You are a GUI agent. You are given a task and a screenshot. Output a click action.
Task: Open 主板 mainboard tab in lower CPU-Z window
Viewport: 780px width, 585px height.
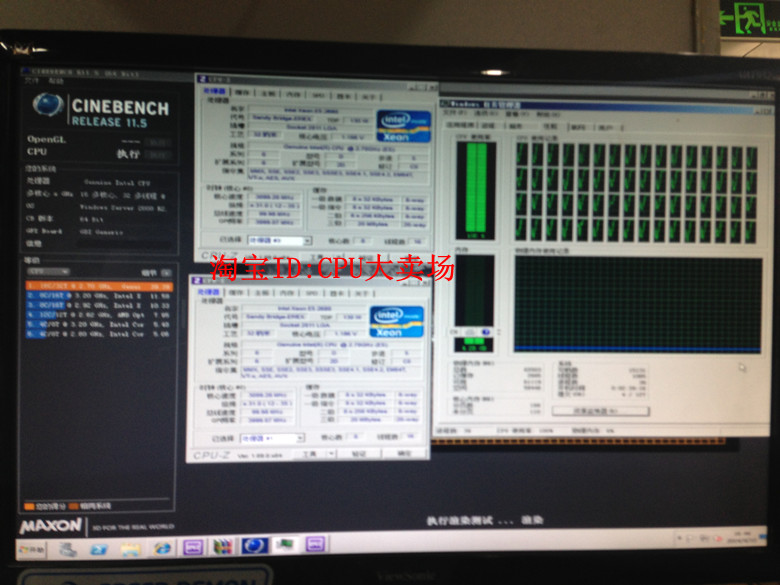[262, 293]
